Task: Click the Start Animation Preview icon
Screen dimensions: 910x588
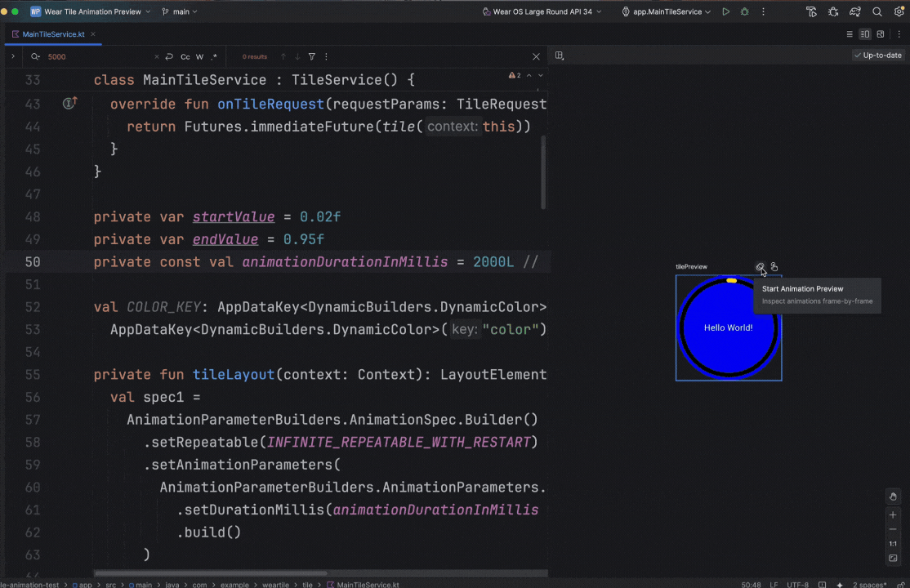Action: coord(760,267)
